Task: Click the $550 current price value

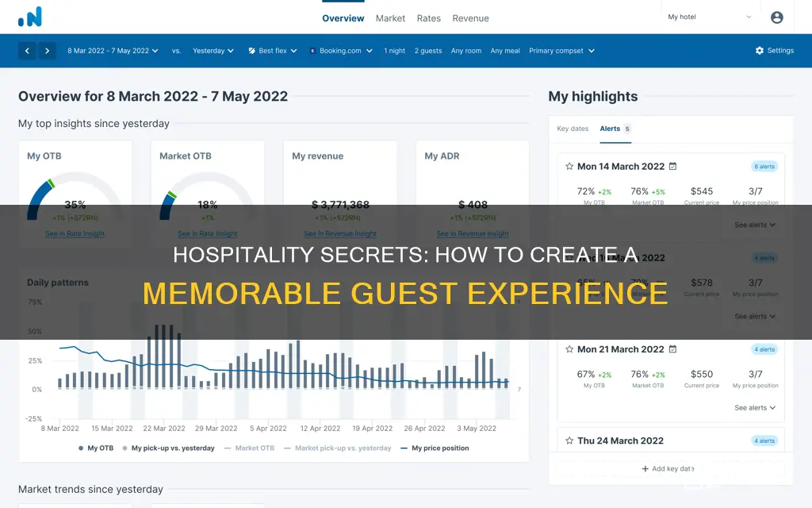Action: click(x=702, y=375)
